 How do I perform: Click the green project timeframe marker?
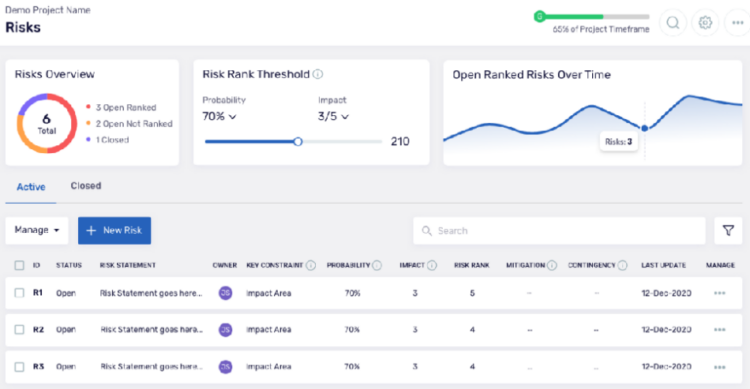tap(540, 17)
